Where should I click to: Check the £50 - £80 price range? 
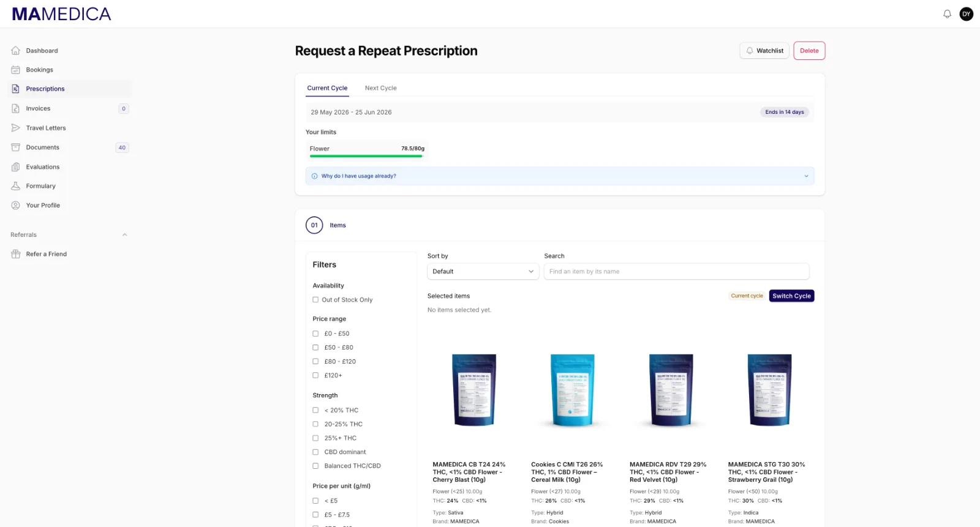pyautogui.click(x=315, y=348)
